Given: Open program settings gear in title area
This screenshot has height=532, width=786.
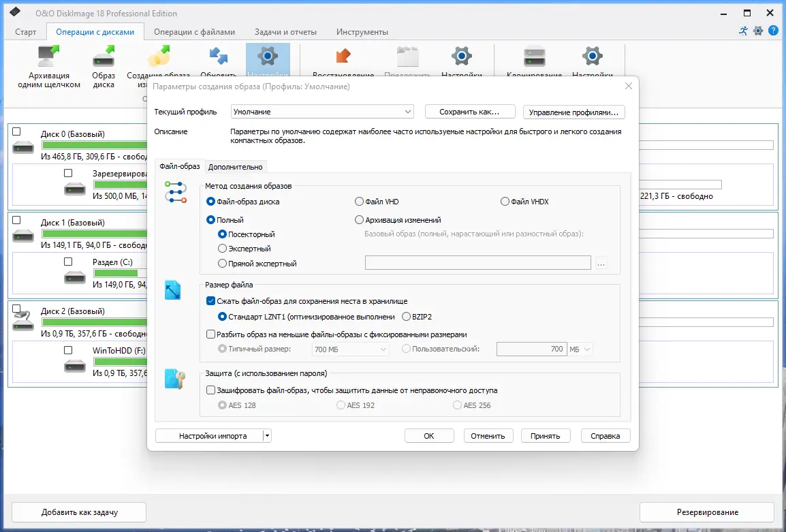Looking at the screenshot, I should coord(758,31).
